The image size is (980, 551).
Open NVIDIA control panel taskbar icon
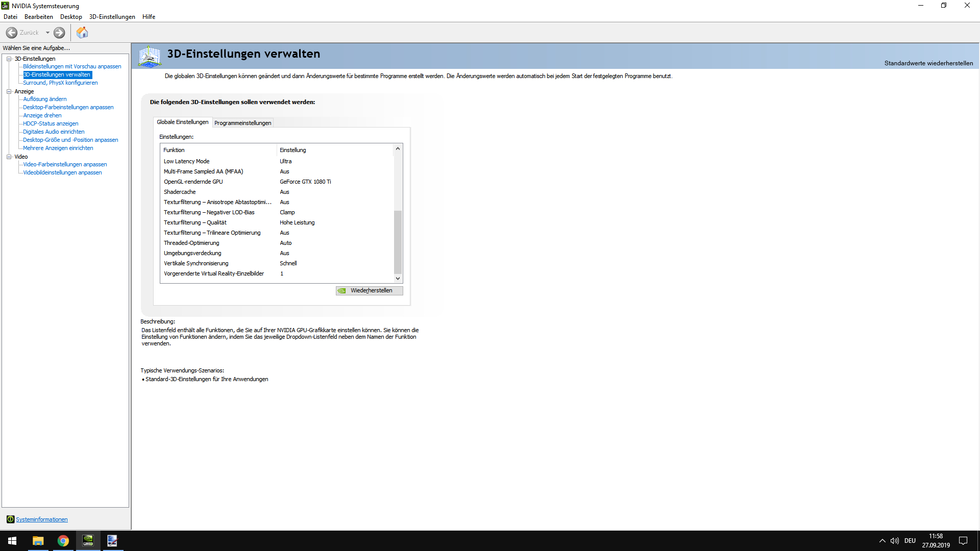(88, 541)
